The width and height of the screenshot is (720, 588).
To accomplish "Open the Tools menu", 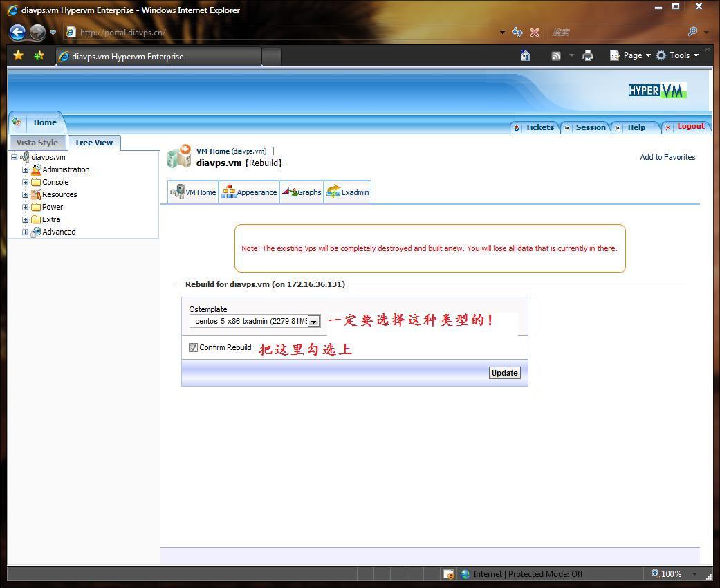I will point(677,55).
